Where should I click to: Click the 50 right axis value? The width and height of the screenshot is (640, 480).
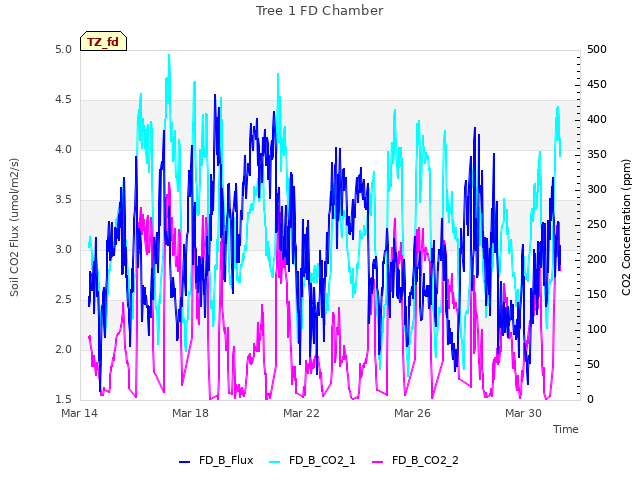pyautogui.click(x=593, y=364)
